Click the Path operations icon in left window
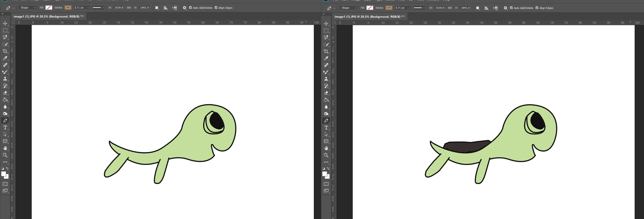This screenshot has height=219, width=644. pyautogui.click(x=157, y=8)
